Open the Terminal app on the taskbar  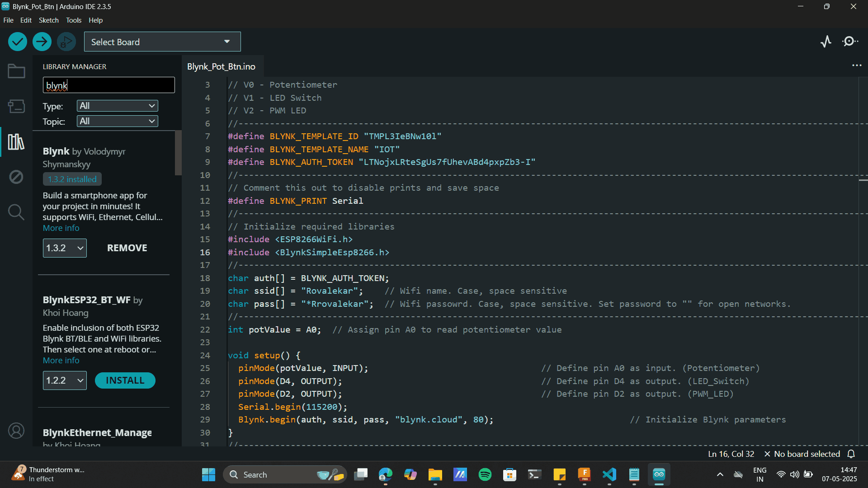(535, 475)
